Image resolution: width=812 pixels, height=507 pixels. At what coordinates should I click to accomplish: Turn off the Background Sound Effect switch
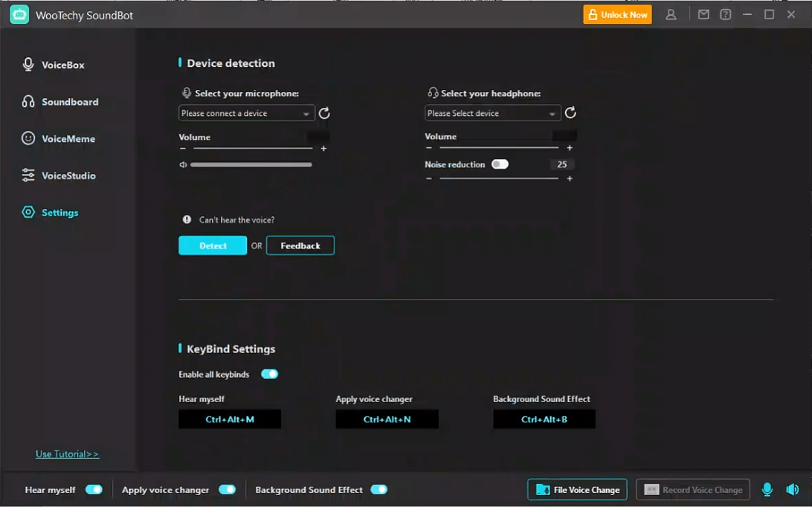[x=378, y=489]
